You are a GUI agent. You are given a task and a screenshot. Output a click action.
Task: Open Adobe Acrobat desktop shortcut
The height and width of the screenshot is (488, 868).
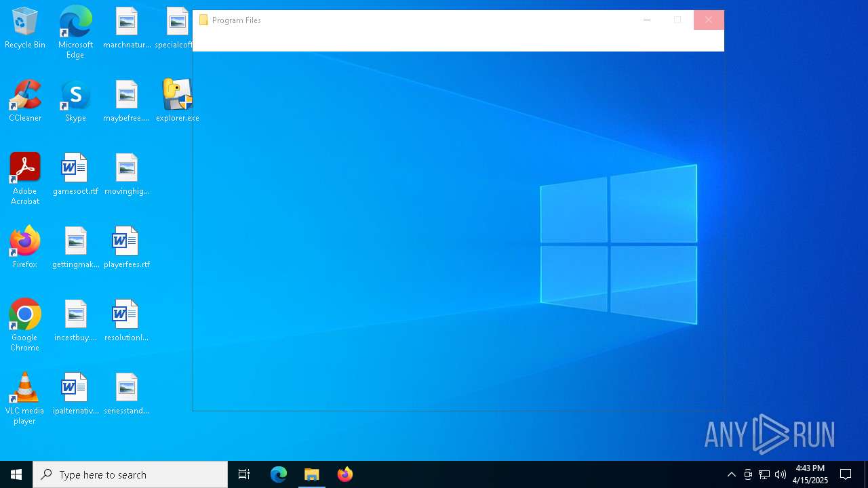pyautogui.click(x=25, y=178)
